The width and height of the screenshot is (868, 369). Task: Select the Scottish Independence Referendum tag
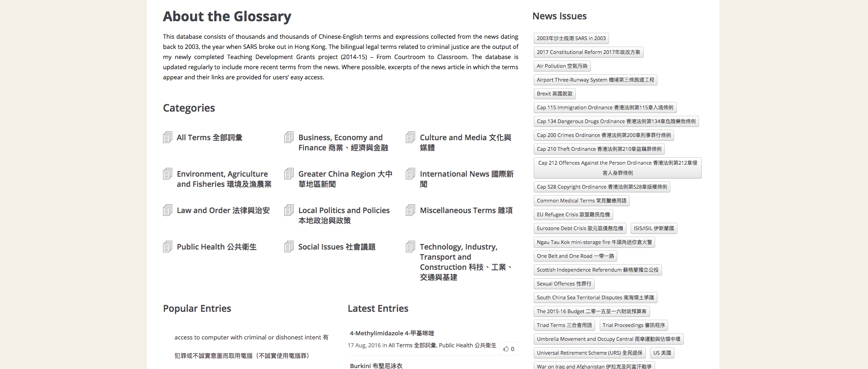(x=597, y=270)
